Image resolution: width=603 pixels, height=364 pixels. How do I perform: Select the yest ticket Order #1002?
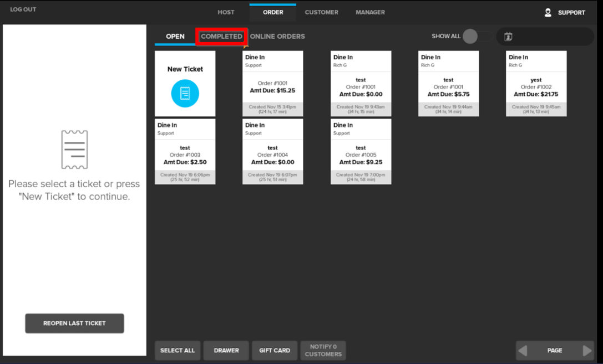tap(536, 84)
